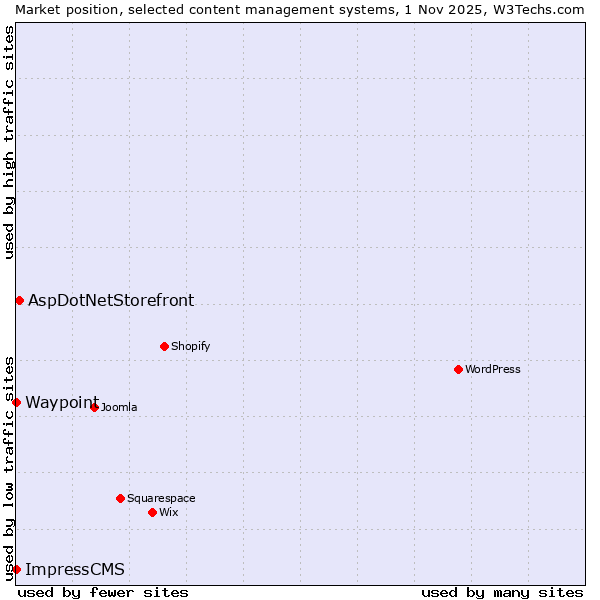
Task: Click the AspDotNetStorefront text label
Action: 111,300
